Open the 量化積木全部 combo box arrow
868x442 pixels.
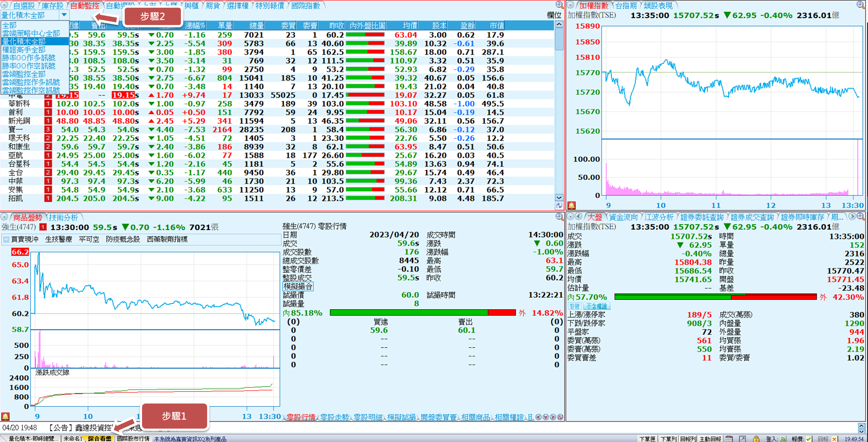64,15
